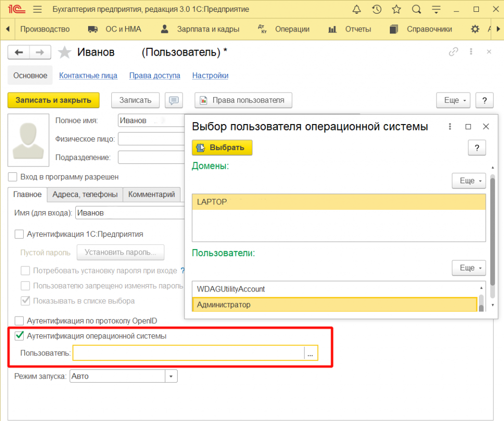The height and width of the screenshot is (421, 504).
Task: Open the notifications bell icon
Action: click(357, 9)
